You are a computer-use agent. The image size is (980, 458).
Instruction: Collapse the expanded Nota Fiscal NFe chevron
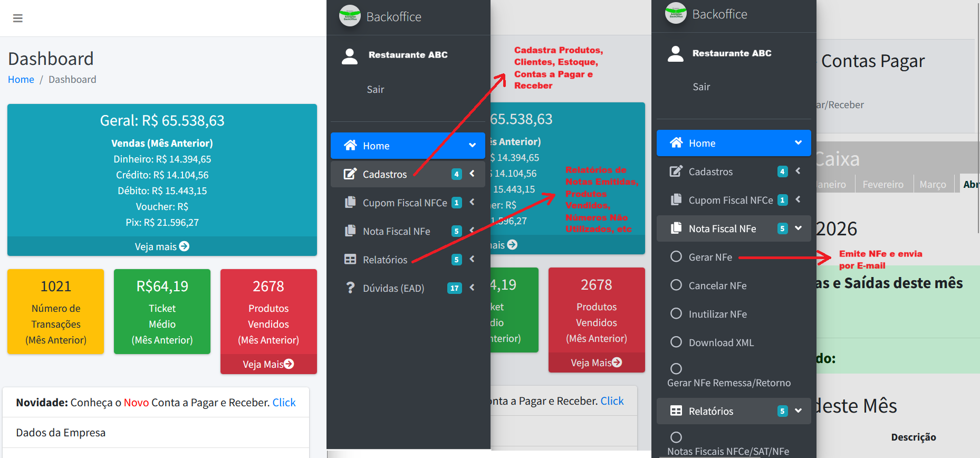coord(798,228)
